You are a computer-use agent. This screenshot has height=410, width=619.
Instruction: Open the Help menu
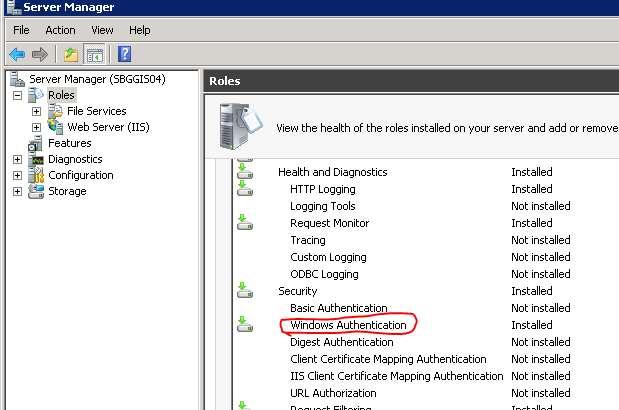(140, 30)
